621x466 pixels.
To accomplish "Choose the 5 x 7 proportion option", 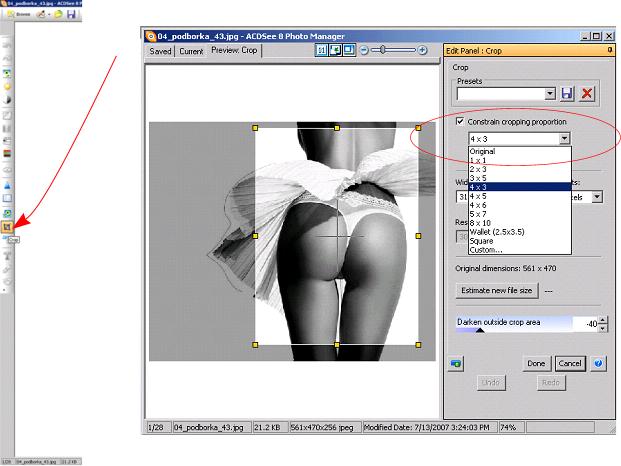I will click(x=482, y=213).
